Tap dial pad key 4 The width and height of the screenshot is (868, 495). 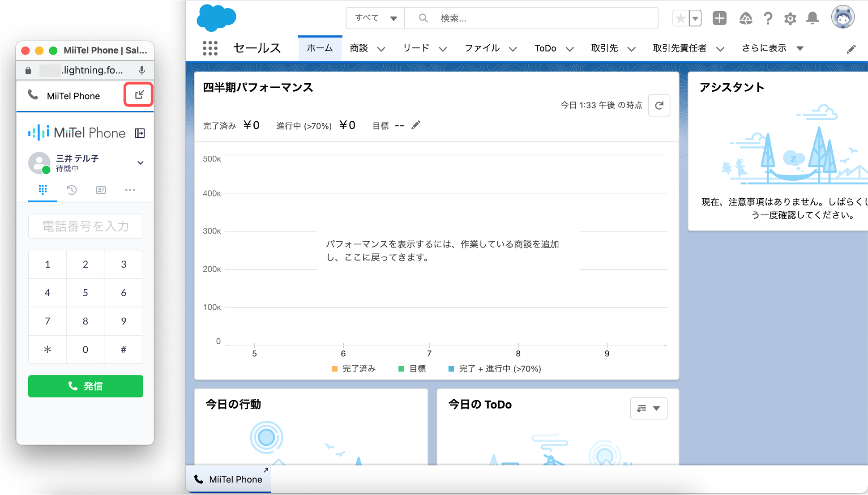47,293
